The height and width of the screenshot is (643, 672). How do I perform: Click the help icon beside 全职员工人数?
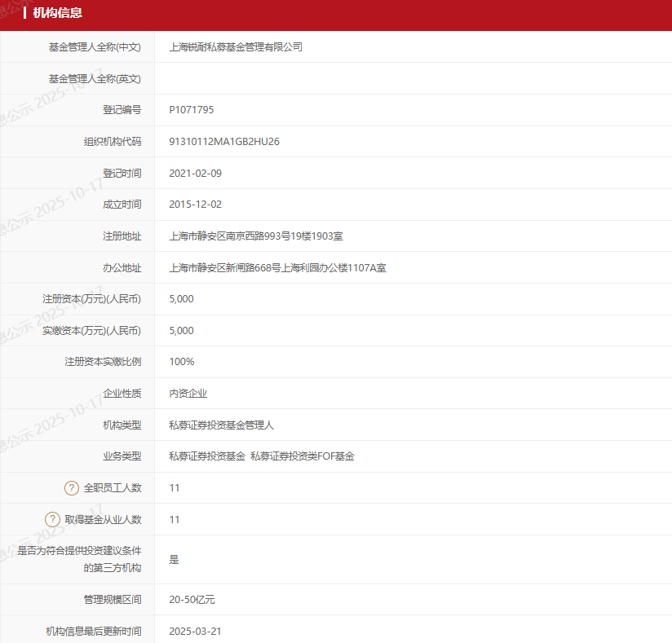click(72, 488)
